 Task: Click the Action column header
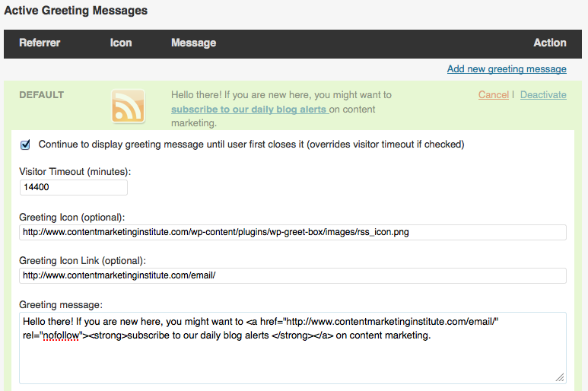tap(550, 43)
